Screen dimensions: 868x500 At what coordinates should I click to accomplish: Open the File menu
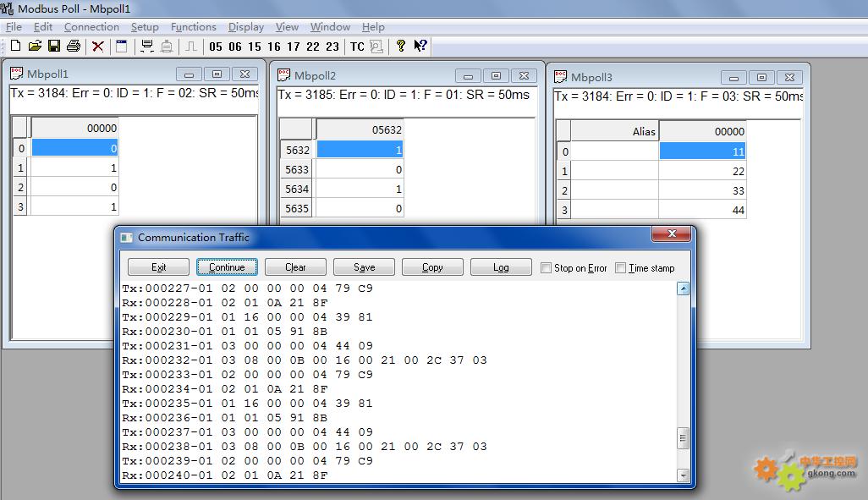click(x=14, y=26)
